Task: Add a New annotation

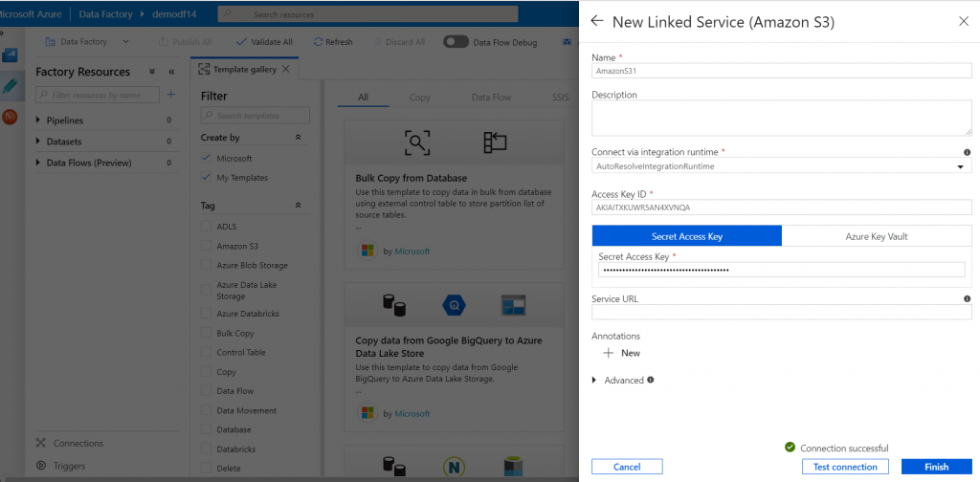Action: [622, 353]
